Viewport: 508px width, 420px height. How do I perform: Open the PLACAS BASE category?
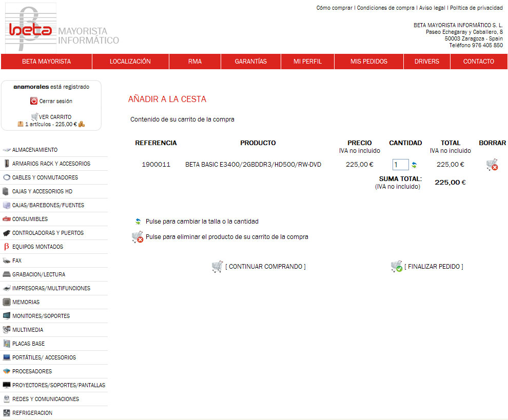point(29,344)
